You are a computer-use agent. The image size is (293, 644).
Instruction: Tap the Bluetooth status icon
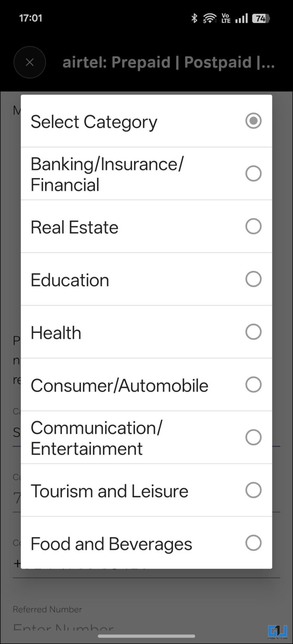[194, 18]
